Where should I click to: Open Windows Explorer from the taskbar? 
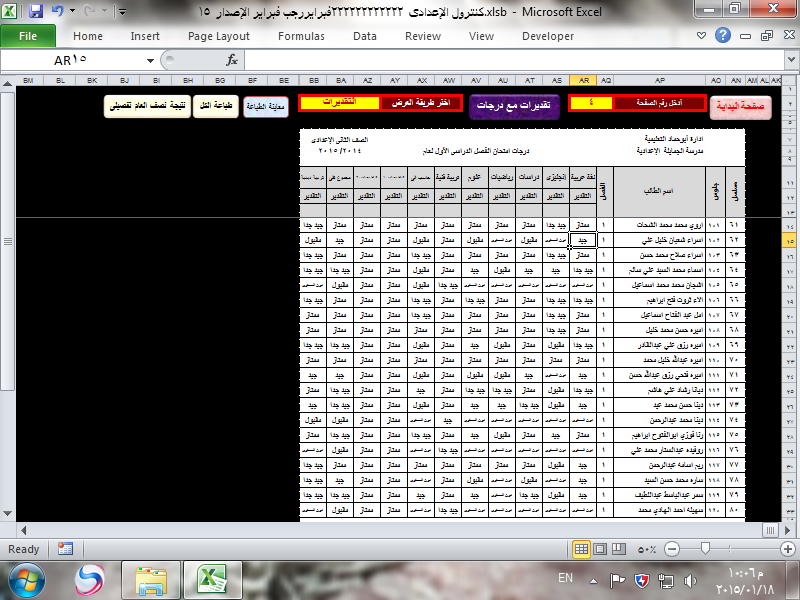pos(150,580)
